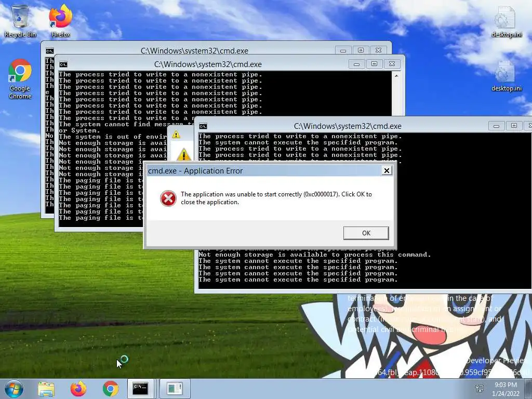Close the middle cmd.exe window

point(392,64)
